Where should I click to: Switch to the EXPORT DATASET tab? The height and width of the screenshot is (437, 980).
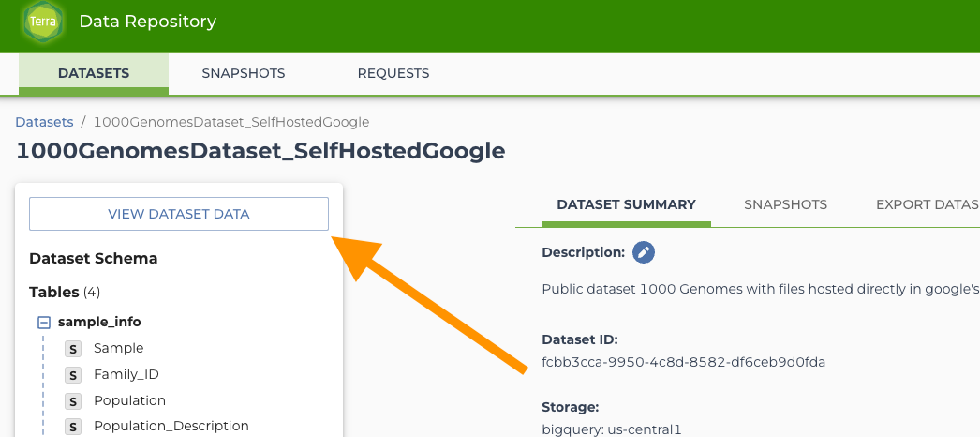pyautogui.click(x=927, y=204)
